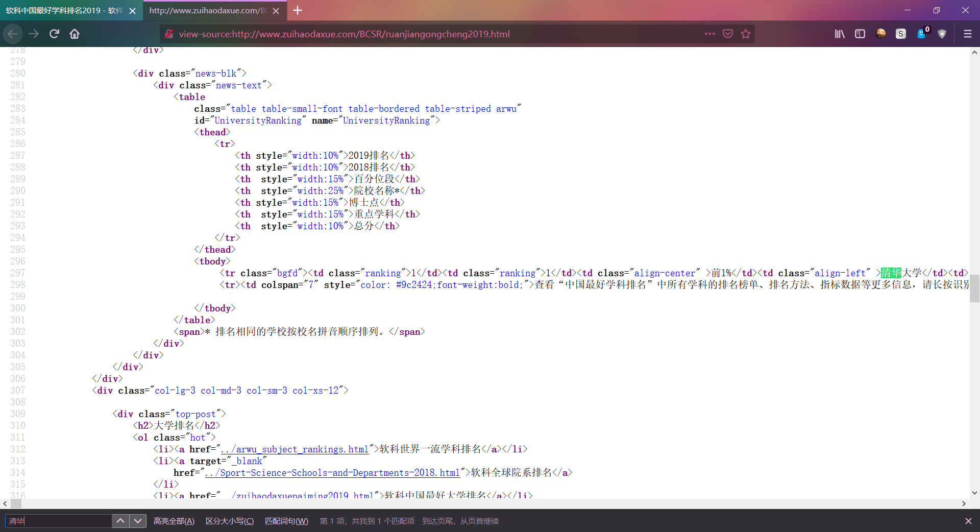The image size is (980, 532).
Task: Click top-post class value
Action: (195, 414)
